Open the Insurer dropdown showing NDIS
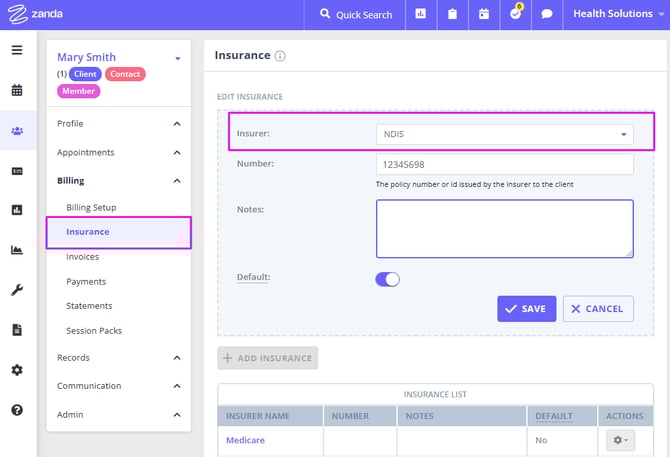 coord(504,134)
